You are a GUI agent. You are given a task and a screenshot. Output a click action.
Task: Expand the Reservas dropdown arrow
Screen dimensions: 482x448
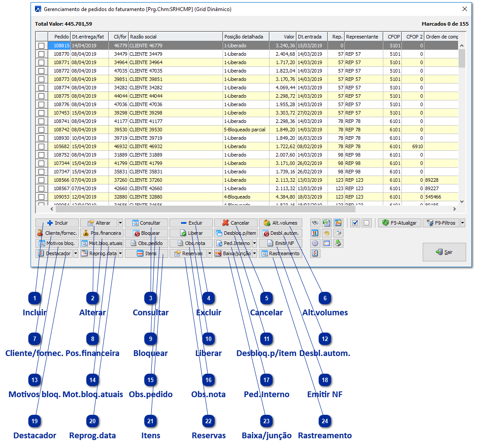pyautogui.click(x=210, y=253)
